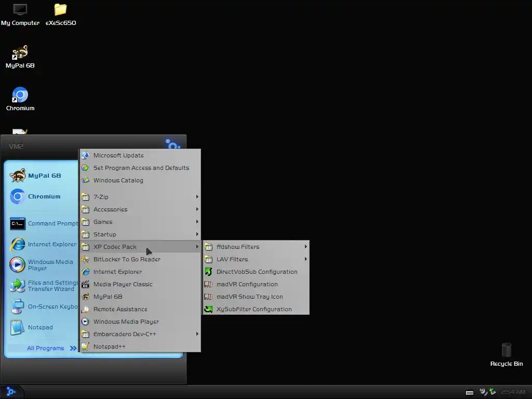
Task: Click the Start button on taskbar
Action: click(11, 392)
